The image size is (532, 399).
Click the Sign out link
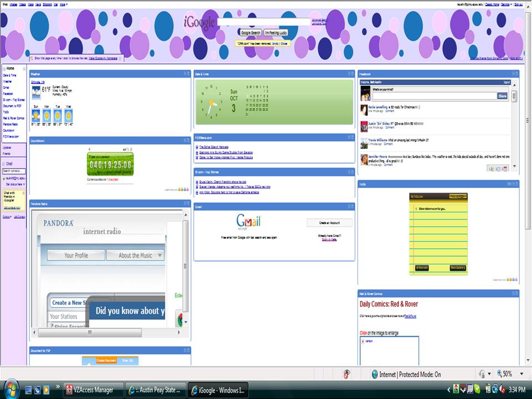pos(519,4)
